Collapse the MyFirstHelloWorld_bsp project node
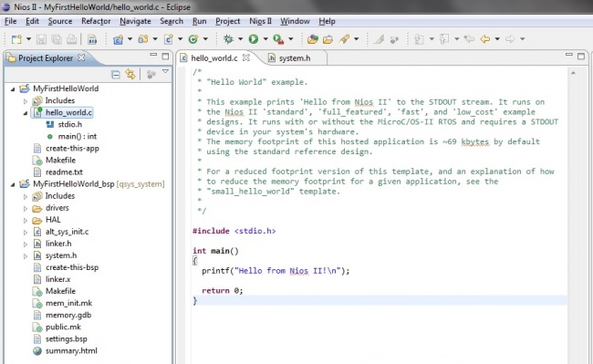593x364 pixels. pos(13,184)
